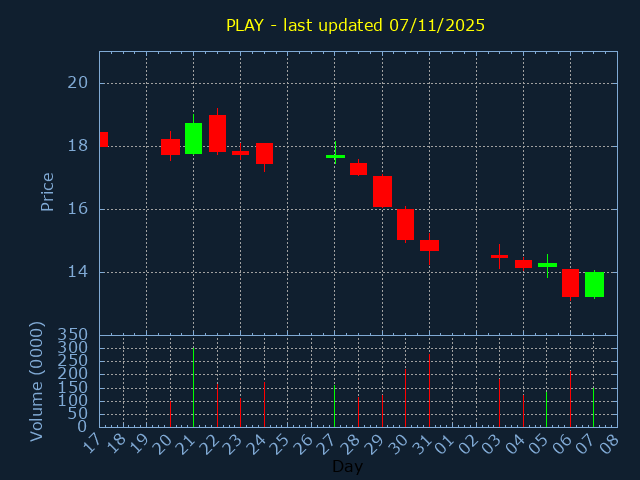Click the price axis tick '14'

coord(78,272)
